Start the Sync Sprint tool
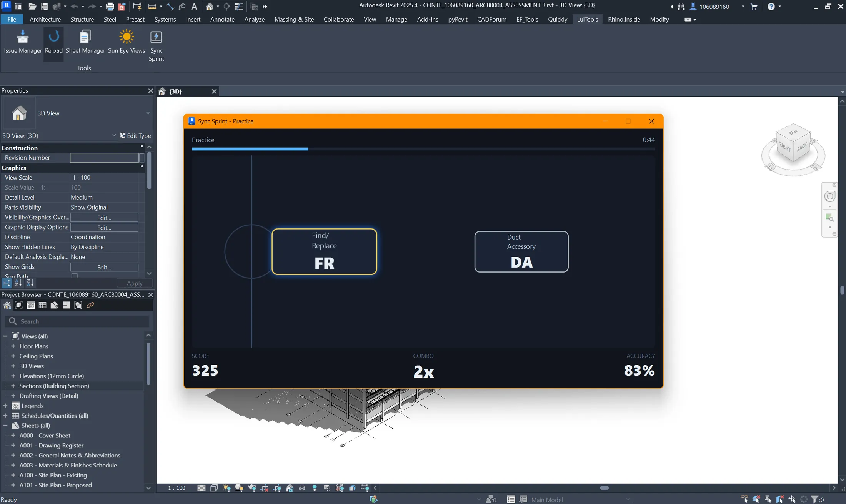The width and height of the screenshot is (846, 504). point(156,45)
